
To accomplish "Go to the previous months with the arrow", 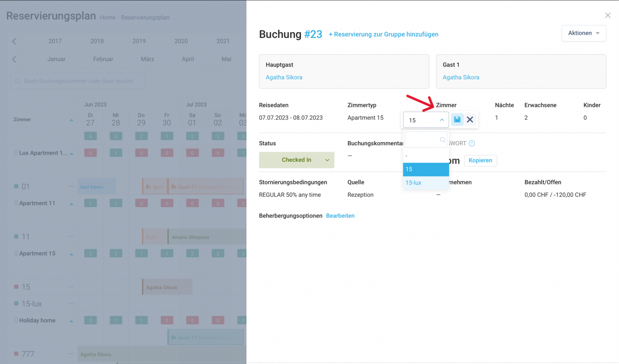I will [x=14, y=59].
